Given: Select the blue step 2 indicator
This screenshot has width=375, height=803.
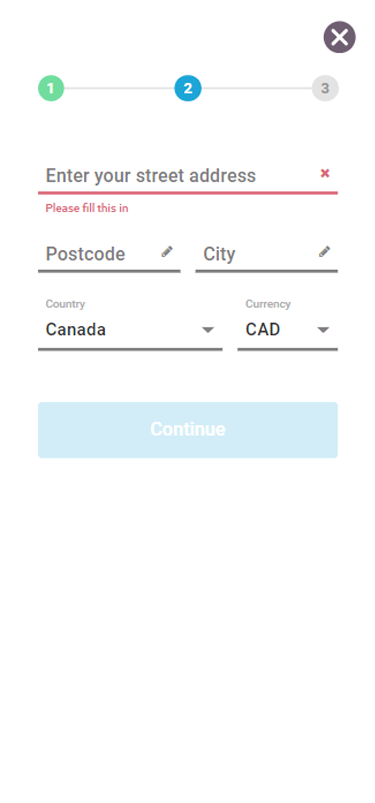Looking at the screenshot, I should point(188,88).
